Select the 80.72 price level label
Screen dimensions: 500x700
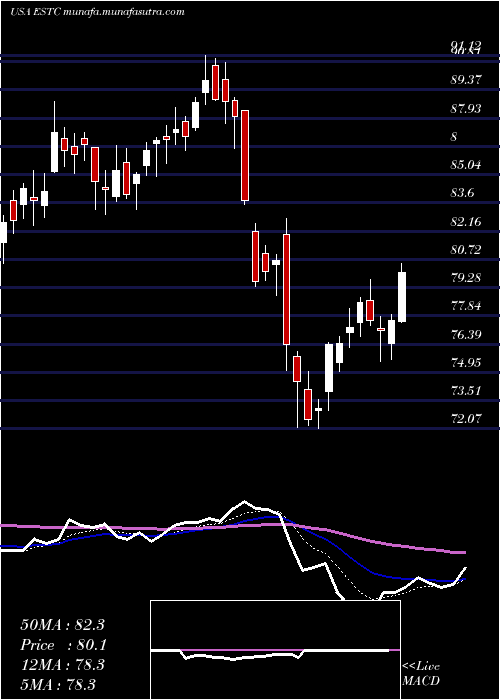(x=466, y=250)
